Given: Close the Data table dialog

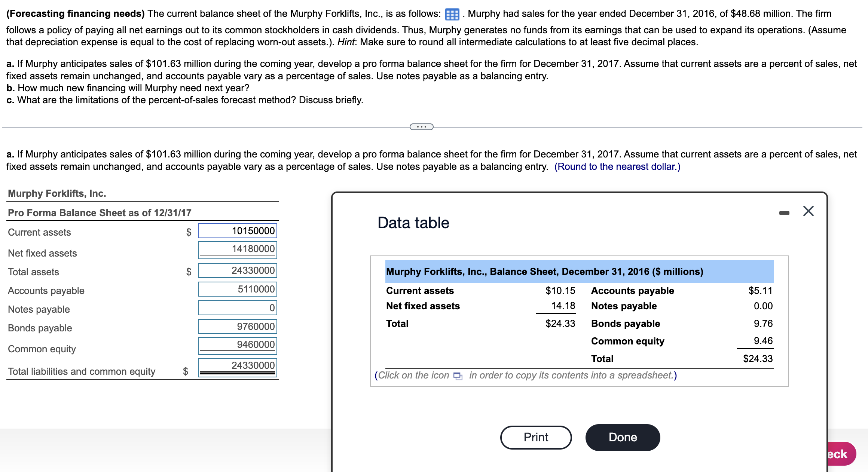Looking at the screenshot, I should pyautogui.click(x=808, y=211).
